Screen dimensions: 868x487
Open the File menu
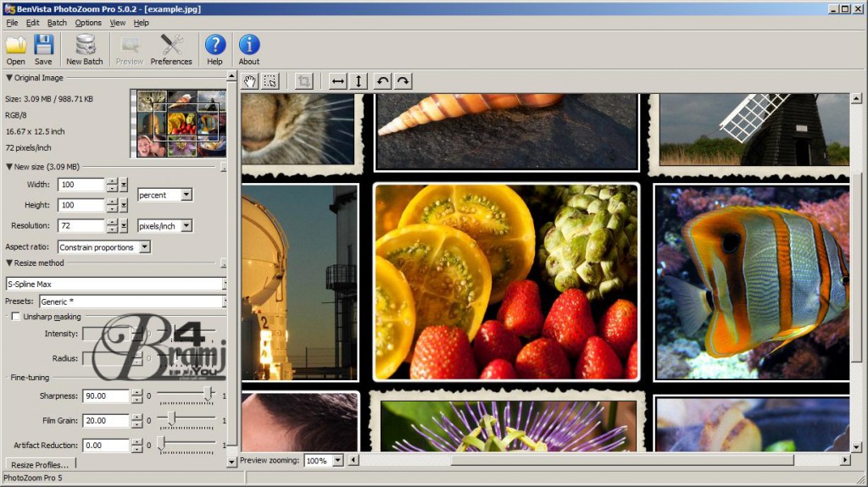click(x=12, y=23)
